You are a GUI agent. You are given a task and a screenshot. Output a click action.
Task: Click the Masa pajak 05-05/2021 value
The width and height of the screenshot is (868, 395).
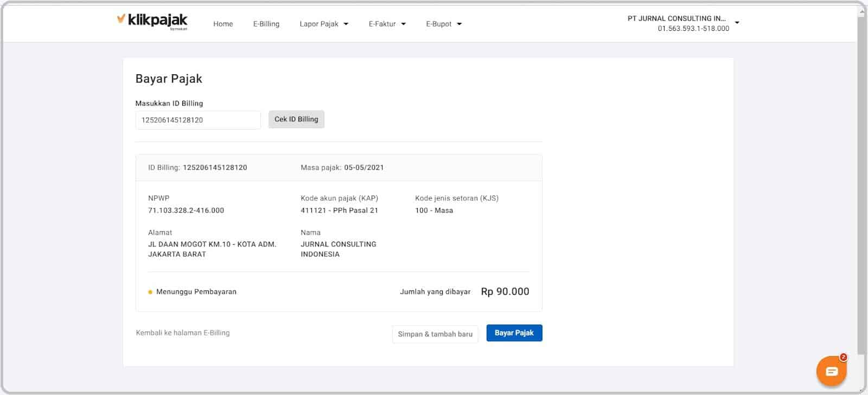364,167
